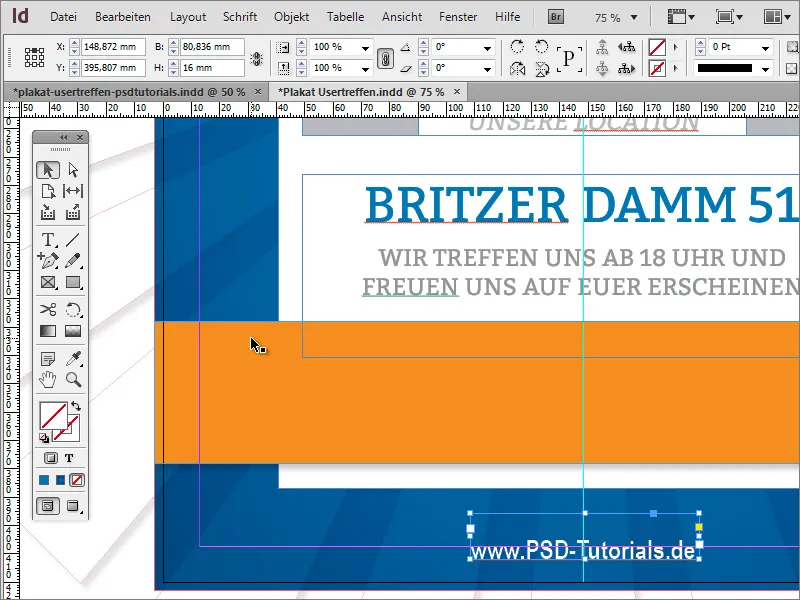Toggle constrain proportions for width and height

point(257,58)
